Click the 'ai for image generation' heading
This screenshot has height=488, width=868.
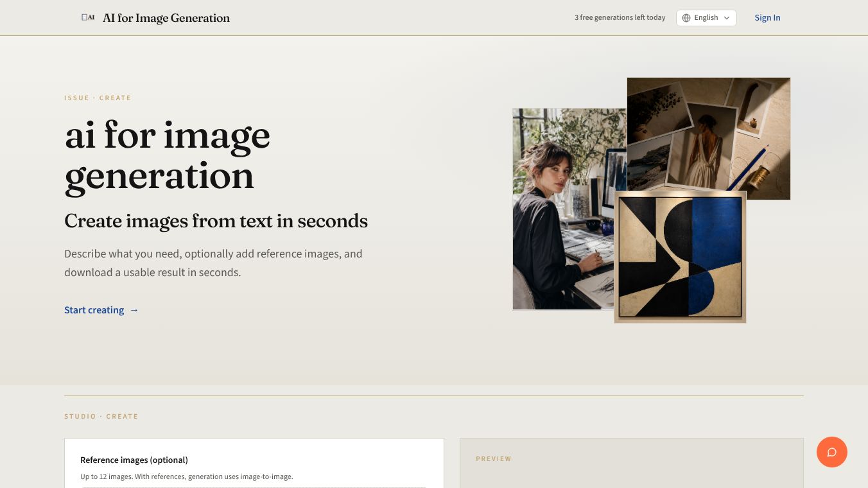[x=168, y=156]
